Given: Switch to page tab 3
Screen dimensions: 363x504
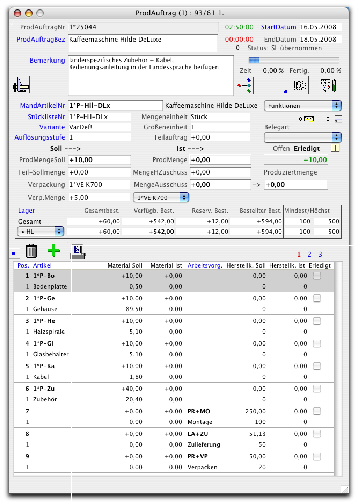Looking at the screenshot, I should click(320, 254).
